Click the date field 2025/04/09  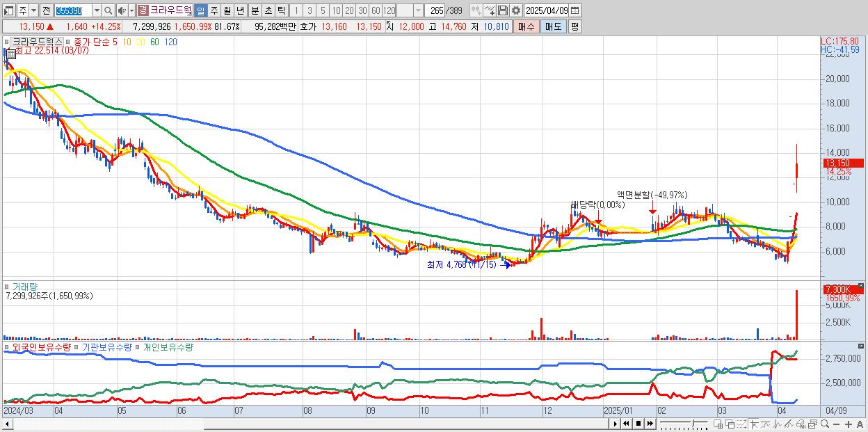click(x=547, y=10)
